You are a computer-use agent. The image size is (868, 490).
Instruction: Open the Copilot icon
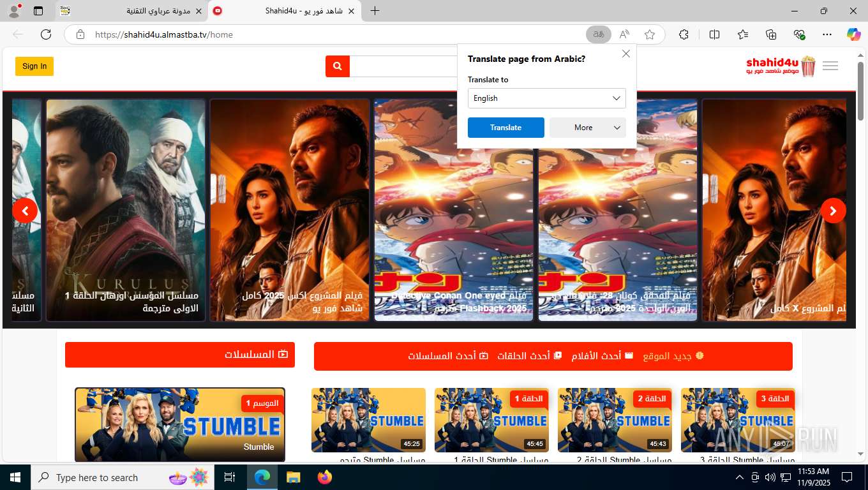[854, 34]
